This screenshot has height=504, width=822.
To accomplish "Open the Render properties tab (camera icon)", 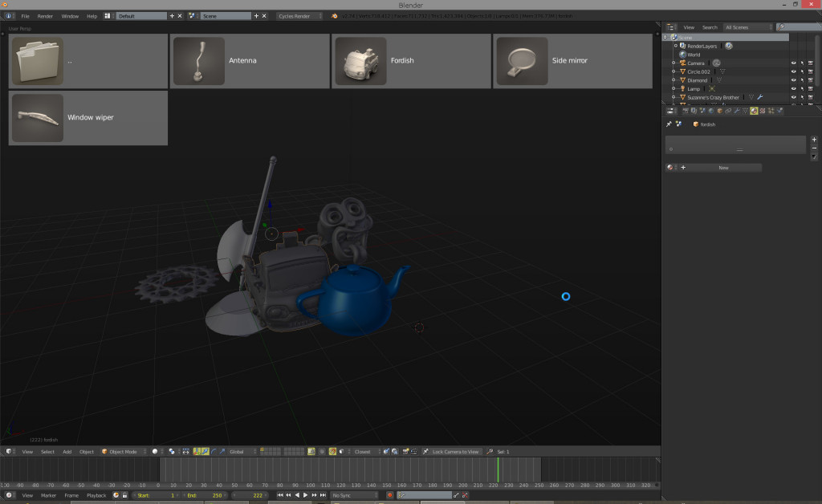I will [686, 111].
